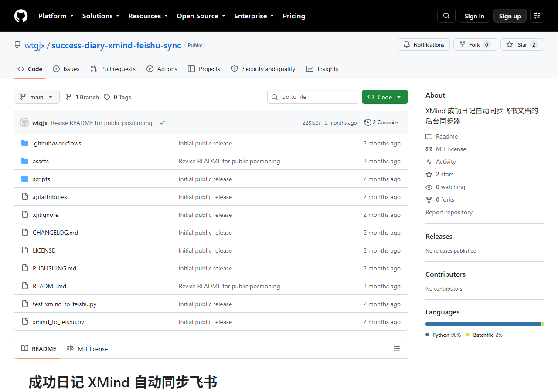This screenshot has height=392, width=558.
Task: Click the LICENSE file icon
Action: 25,250
